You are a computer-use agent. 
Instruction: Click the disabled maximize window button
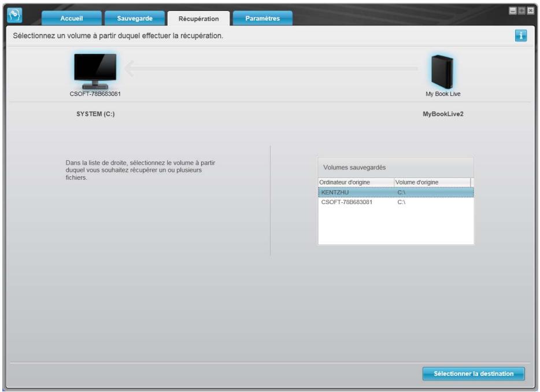pos(521,10)
